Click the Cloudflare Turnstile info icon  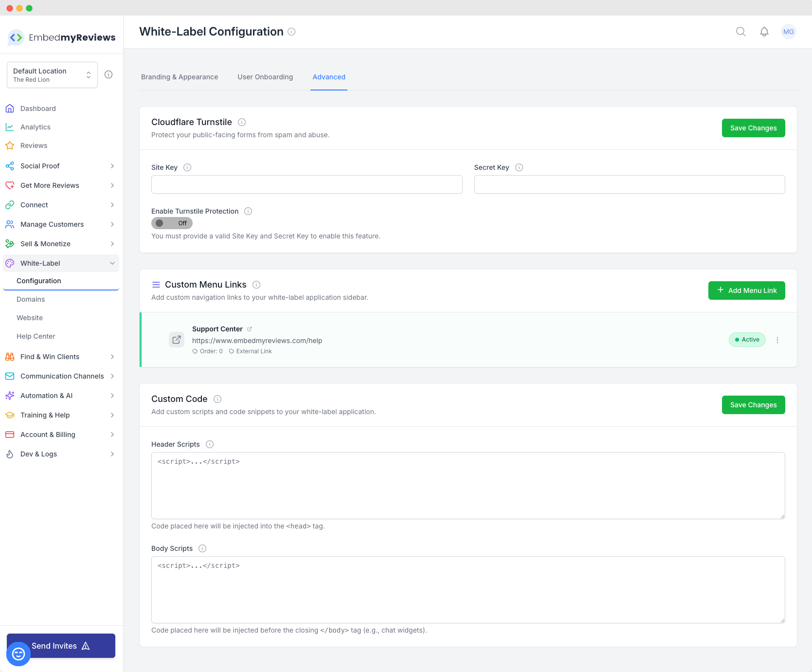[242, 122]
